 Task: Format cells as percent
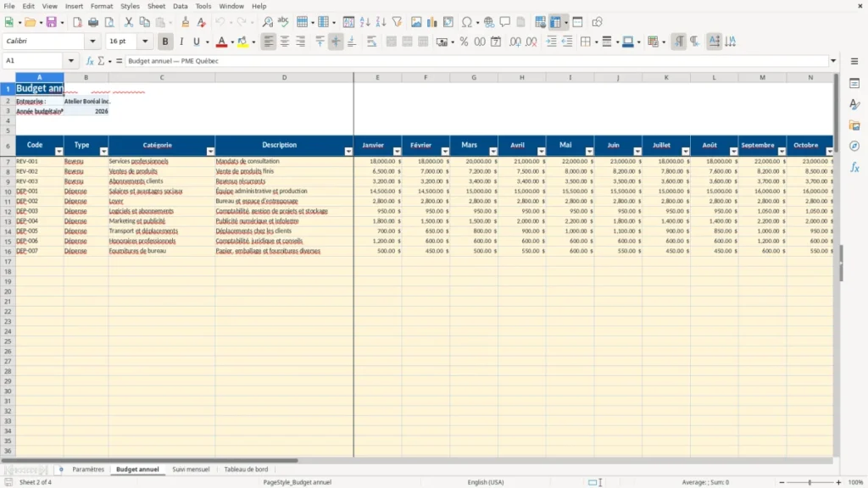(x=464, y=42)
